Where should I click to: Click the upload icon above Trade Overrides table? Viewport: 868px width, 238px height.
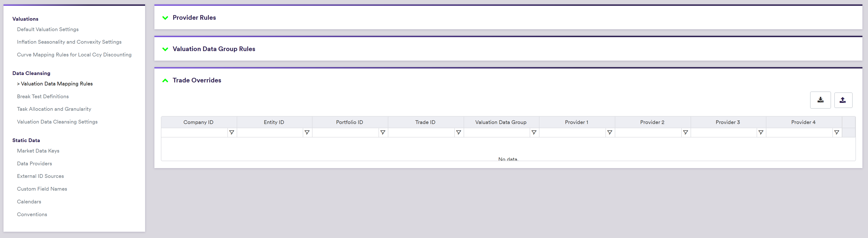(x=843, y=100)
